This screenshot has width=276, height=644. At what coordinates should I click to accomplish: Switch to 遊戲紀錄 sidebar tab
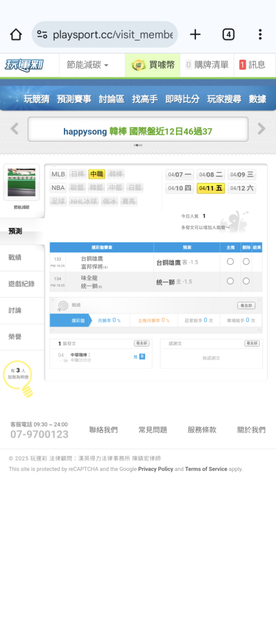(22, 284)
